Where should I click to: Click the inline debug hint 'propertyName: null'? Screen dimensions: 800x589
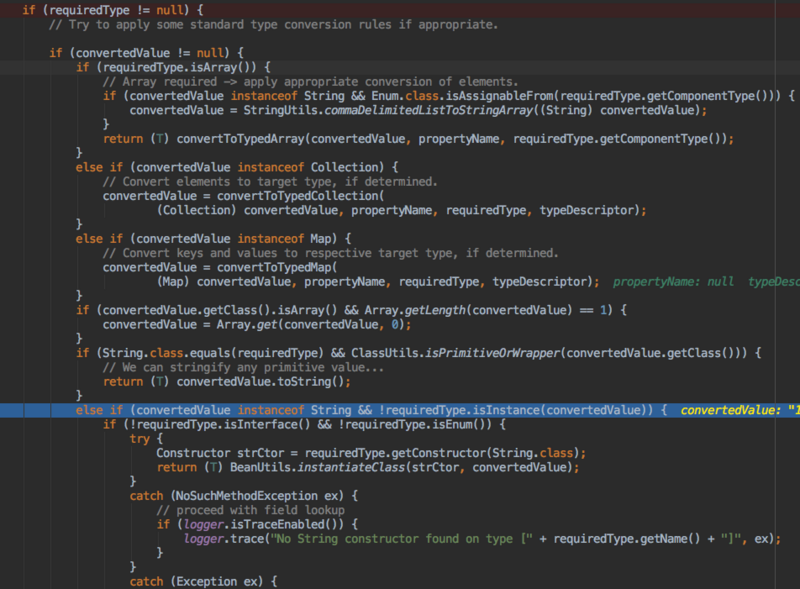tap(673, 282)
